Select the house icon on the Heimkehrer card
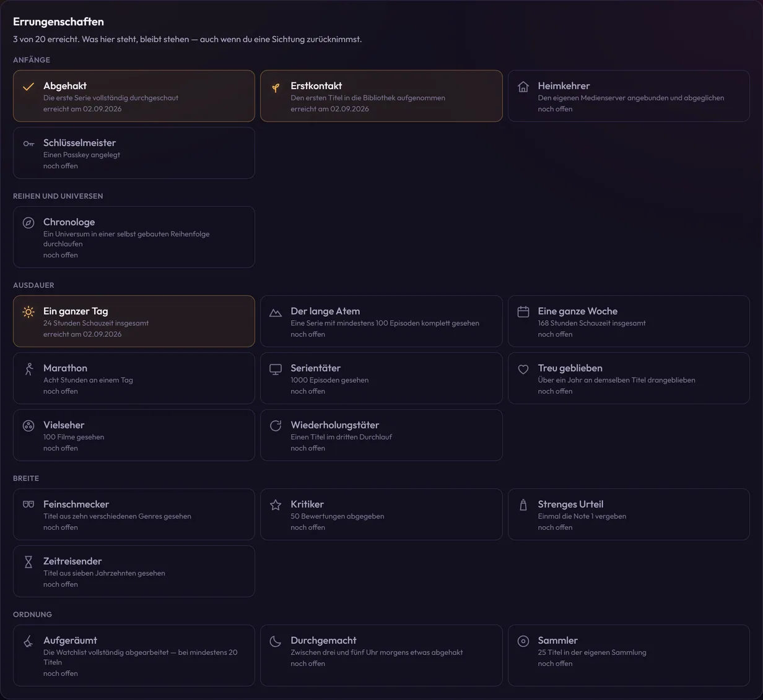Viewport: 763px width, 700px height. click(523, 87)
